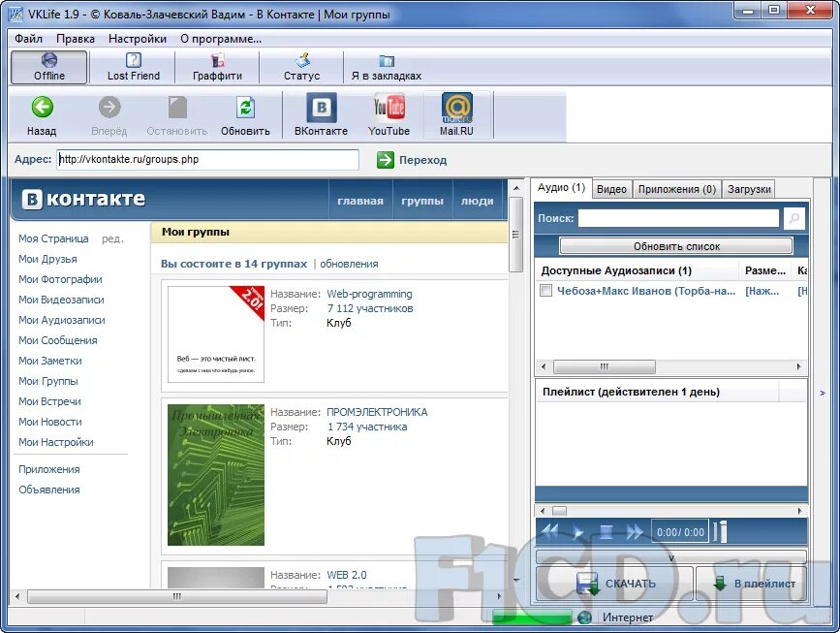Open Мои Новости

pos(49,422)
